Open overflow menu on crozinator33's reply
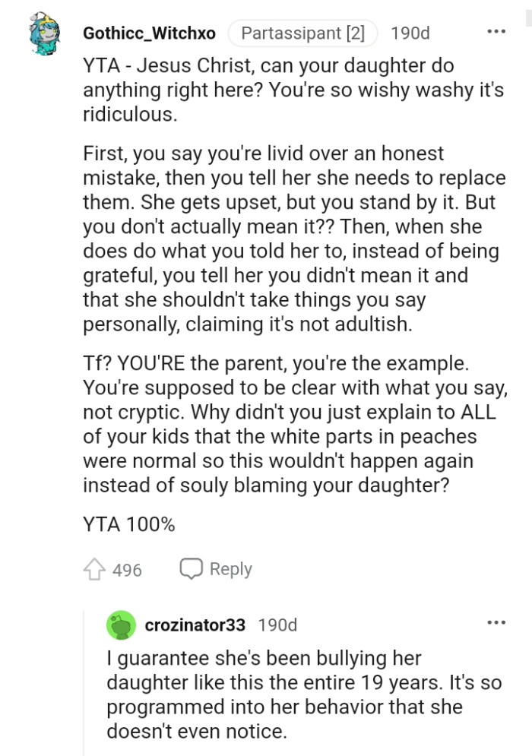This screenshot has width=532, height=756. (496, 623)
